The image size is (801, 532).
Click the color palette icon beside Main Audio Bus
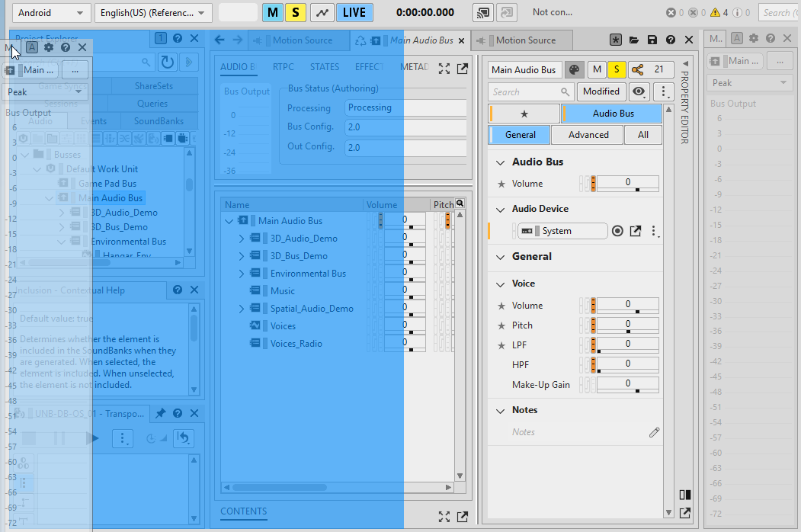574,69
